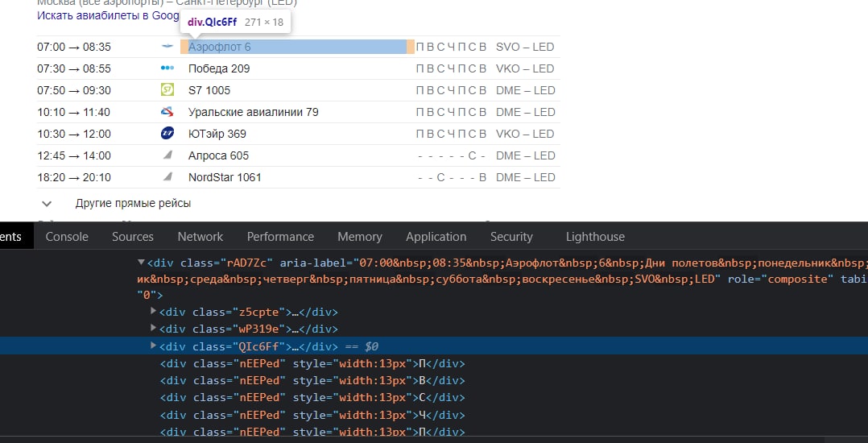Click the weekday letters in the Аэрофлот 6 row
Screen dimensions: 868x443
click(x=451, y=47)
